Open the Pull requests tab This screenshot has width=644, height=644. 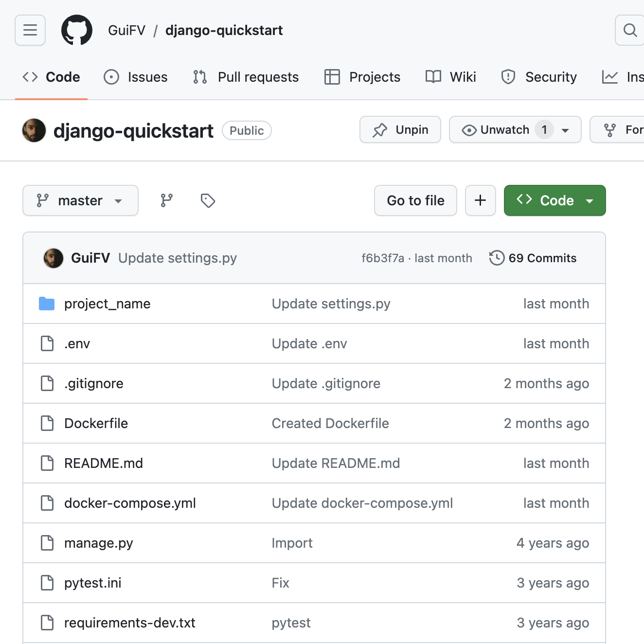click(x=246, y=77)
